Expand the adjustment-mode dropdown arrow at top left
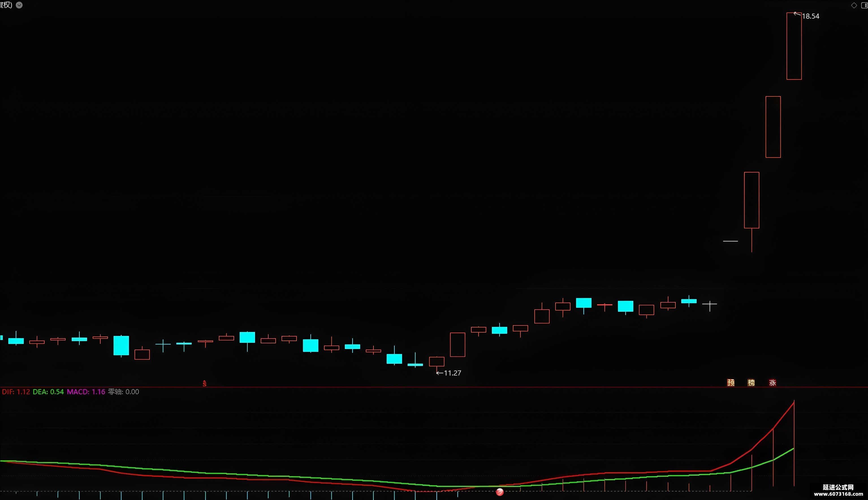Viewport: 868px width, 500px height. [19, 5]
